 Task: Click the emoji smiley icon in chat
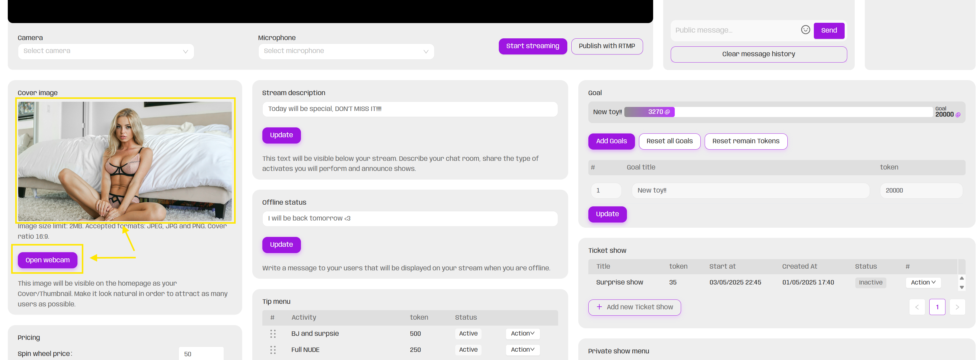(x=805, y=30)
